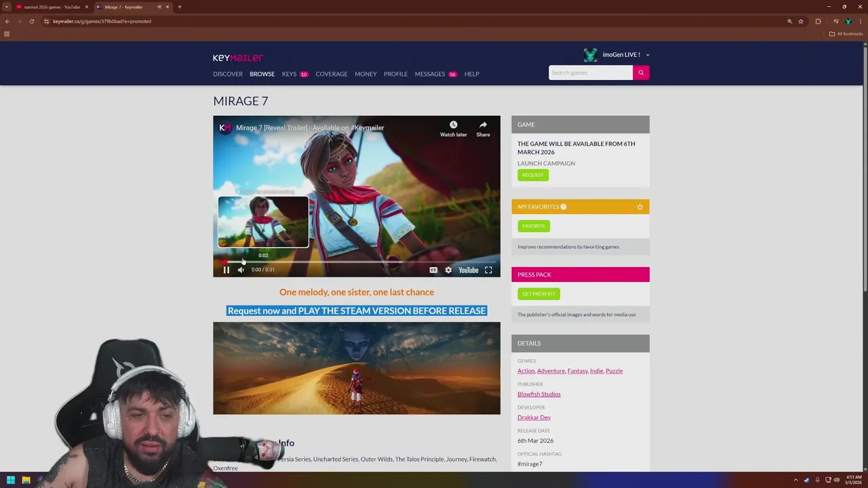
Task: Click the green FAVORITE button
Action: click(x=534, y=226)
